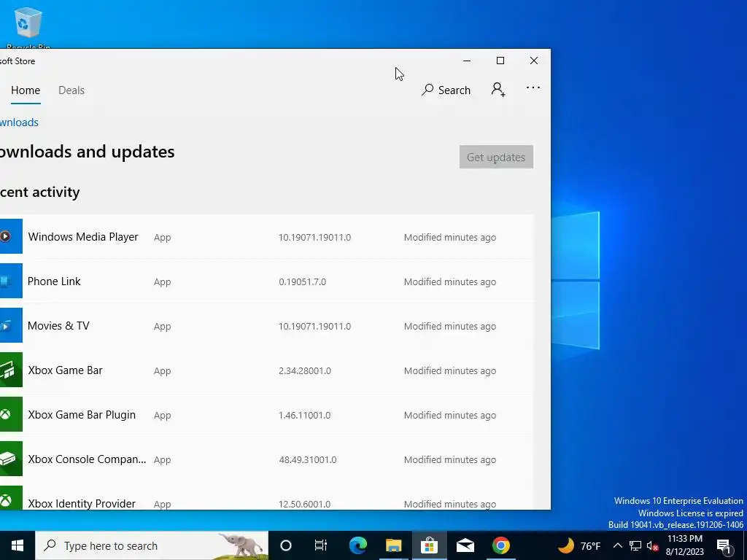Switch to the Deals tab
The height and width of the screenshot is (560, 747).
coord(71,90)
